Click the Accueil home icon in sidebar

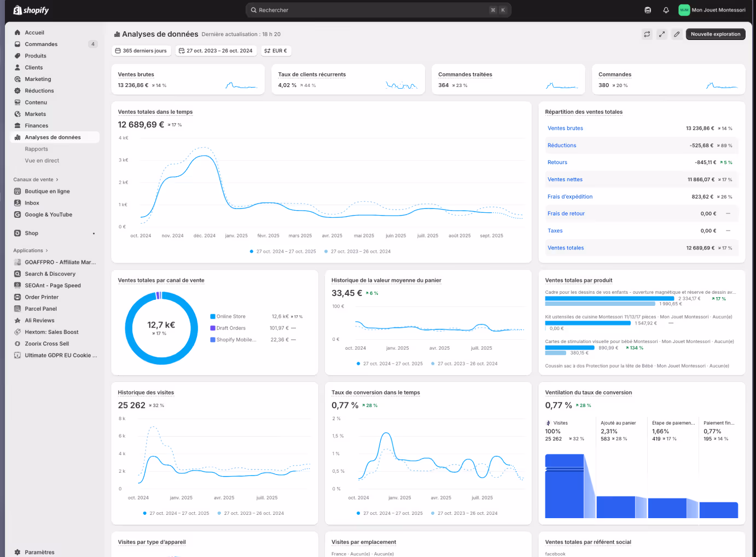point(18,33)
